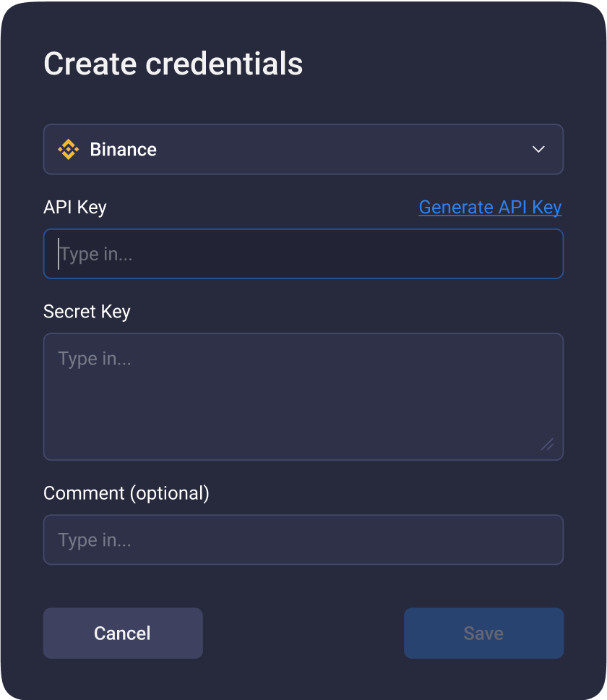
Task: Click the Secret Key field label
Action: coord(87,312)
